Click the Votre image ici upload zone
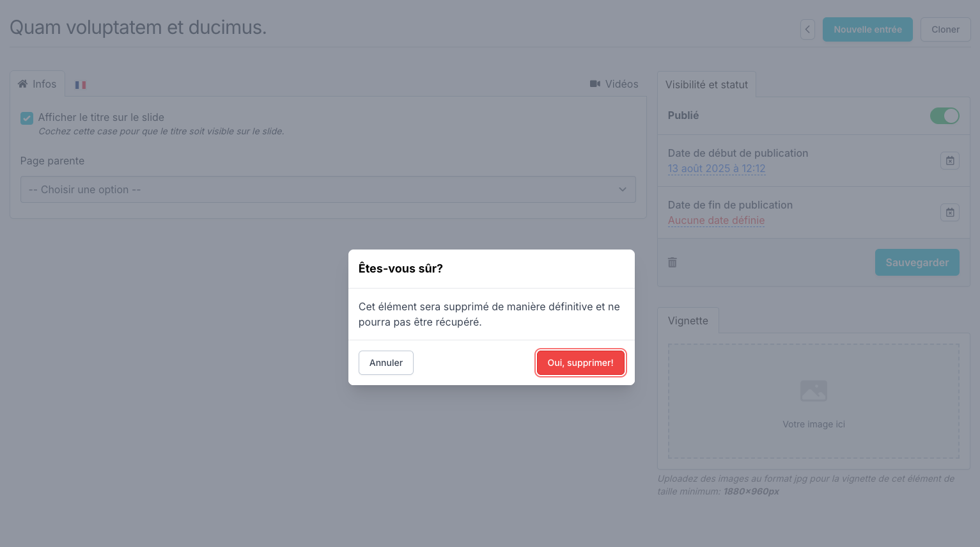The image size is (980, 547). click(x=813, y=424)
